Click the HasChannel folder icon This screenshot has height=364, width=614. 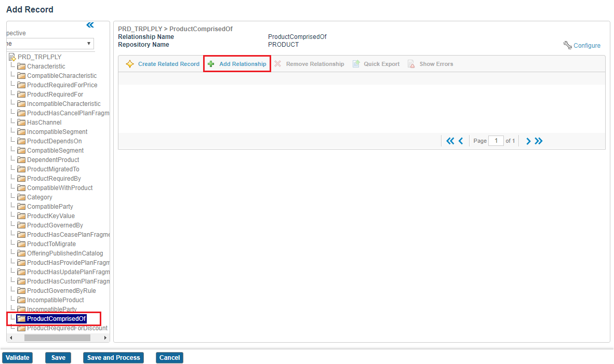21,123
